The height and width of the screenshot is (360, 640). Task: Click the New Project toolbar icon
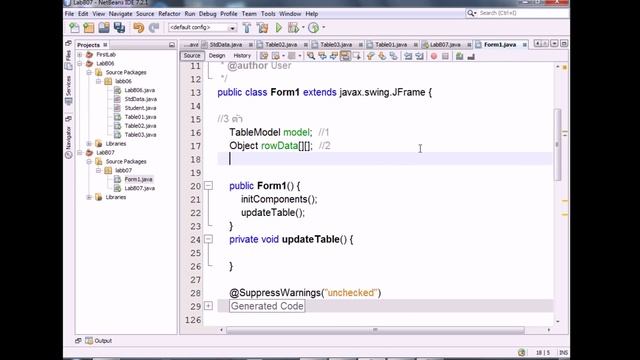click(89, 28)
